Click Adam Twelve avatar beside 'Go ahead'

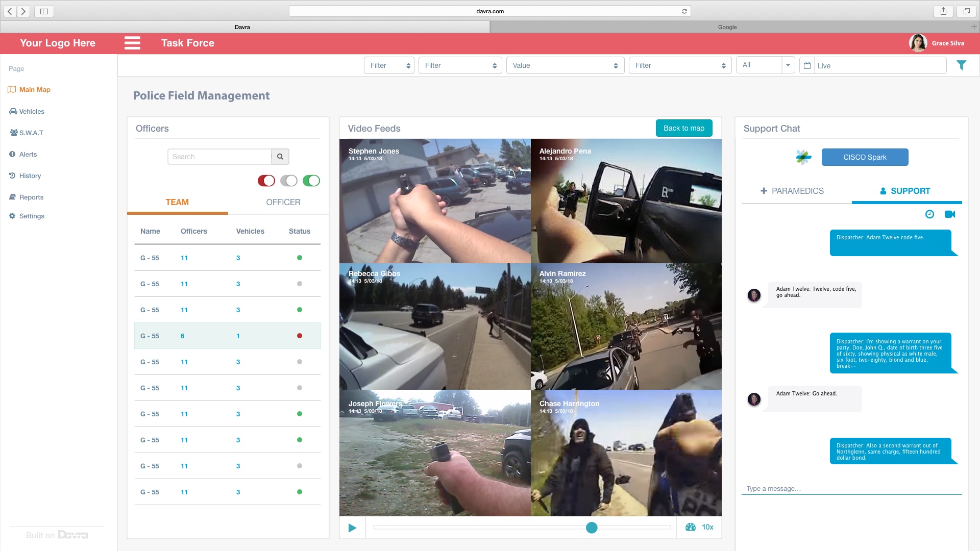pyautogui.click(x=754, y=399)
